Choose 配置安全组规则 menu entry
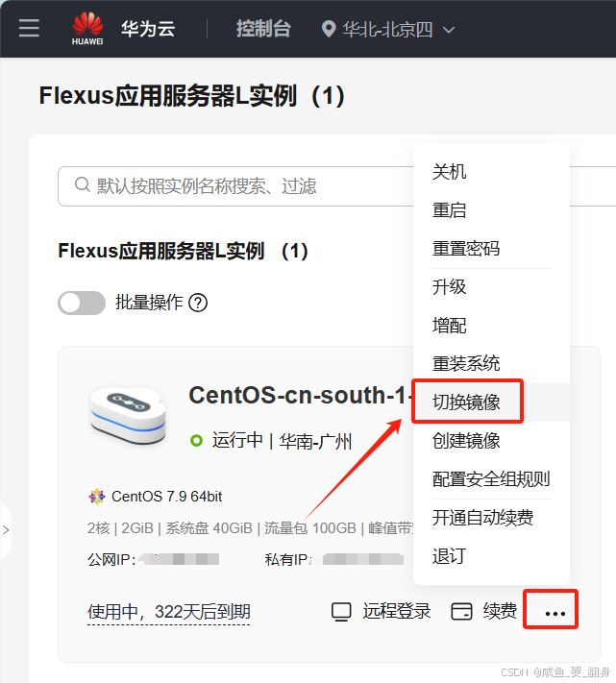Screen dimensions: 616x683 [491, 479]
